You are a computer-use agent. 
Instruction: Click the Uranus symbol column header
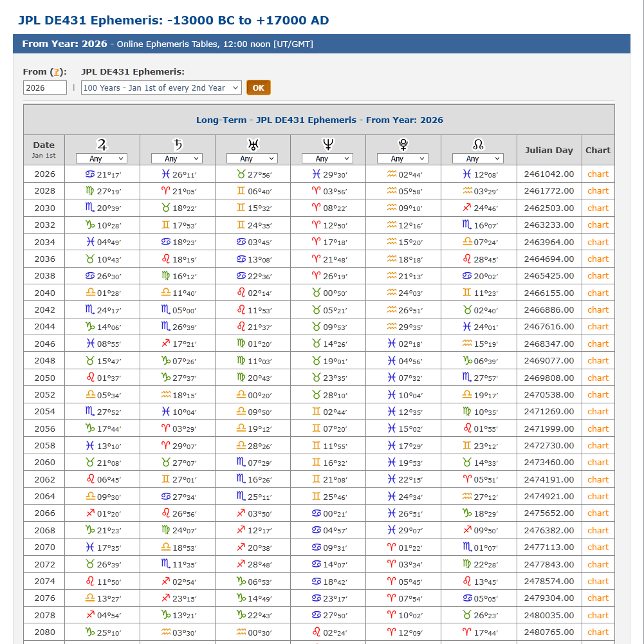[x=253, y=145]
